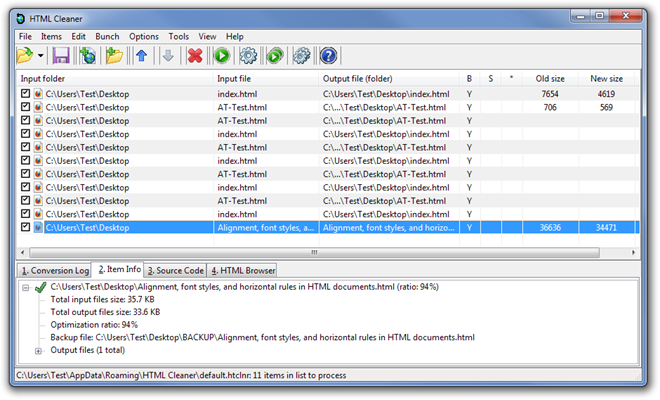This screenshot has height=400, width=660.
Task: Sort by the New size column header
Action: point(606,79)
